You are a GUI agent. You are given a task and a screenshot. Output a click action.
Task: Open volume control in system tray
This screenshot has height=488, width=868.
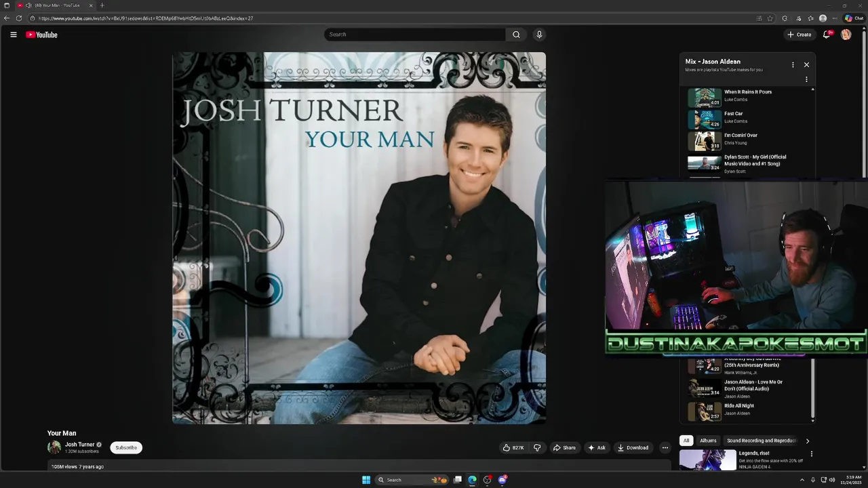[x=832, y=480]
